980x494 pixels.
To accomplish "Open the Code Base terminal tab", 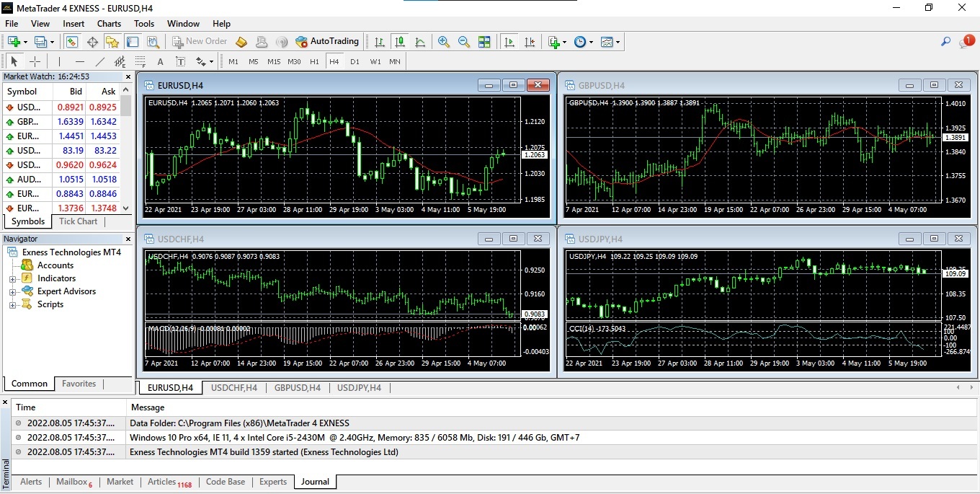I will [x=226, y=482].
